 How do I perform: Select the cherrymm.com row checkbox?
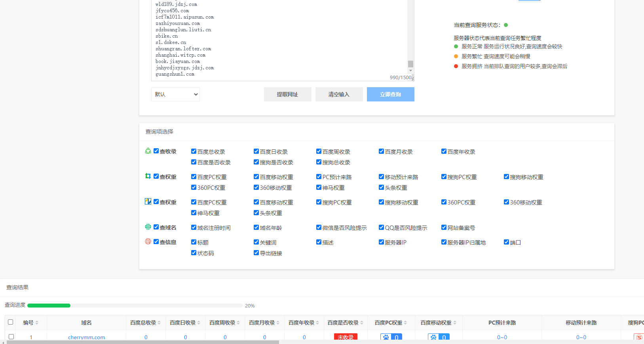(11, 336)
